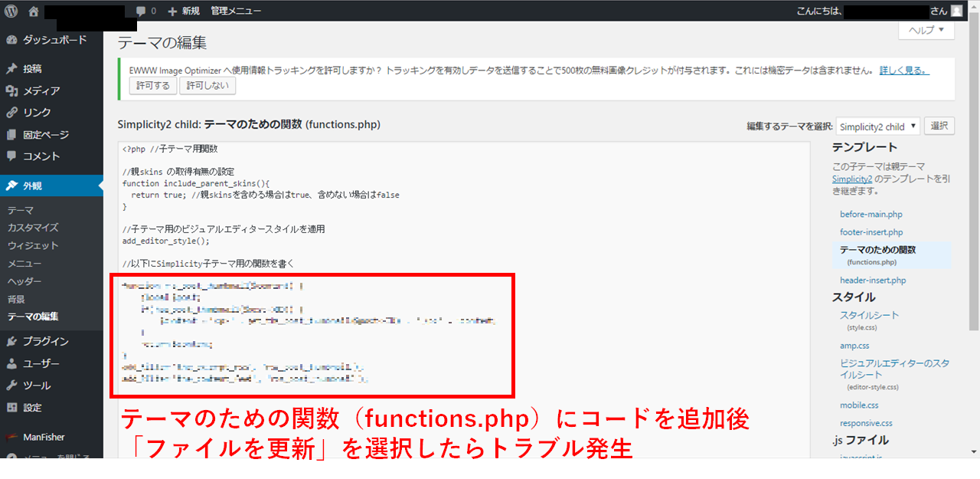Open the ヘッダー submenu item
The width and height of the screenshot is (980, 479).
click(24, 281)
